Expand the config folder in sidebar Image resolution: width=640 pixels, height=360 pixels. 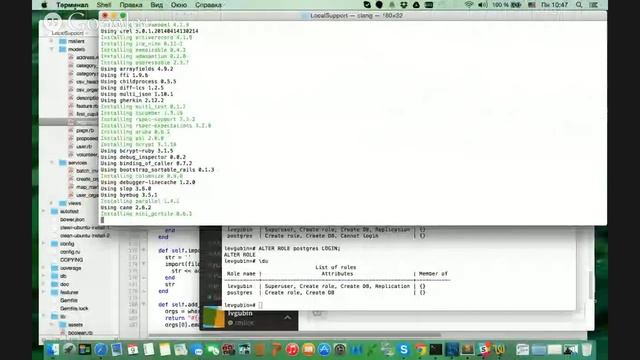click(44, 243)
